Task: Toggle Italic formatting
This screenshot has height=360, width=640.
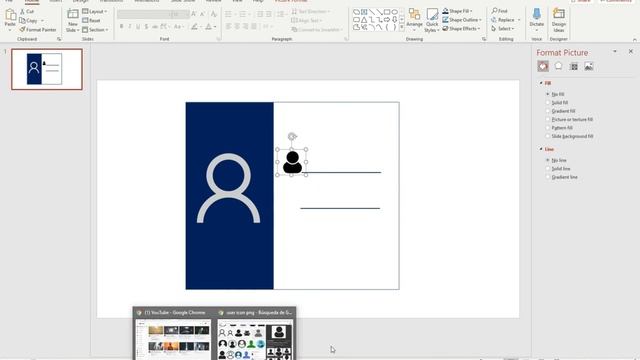Action: click(130, 27)
